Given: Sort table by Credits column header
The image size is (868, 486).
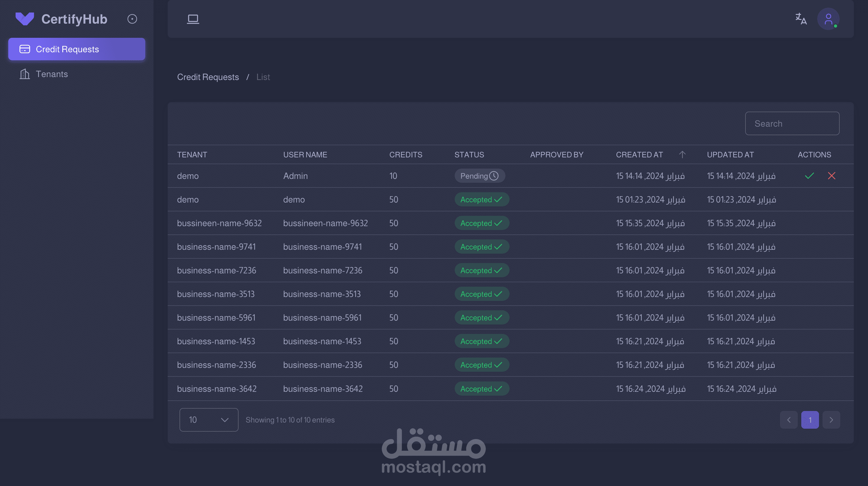Looking at the screenshot, I should [405, 154].
